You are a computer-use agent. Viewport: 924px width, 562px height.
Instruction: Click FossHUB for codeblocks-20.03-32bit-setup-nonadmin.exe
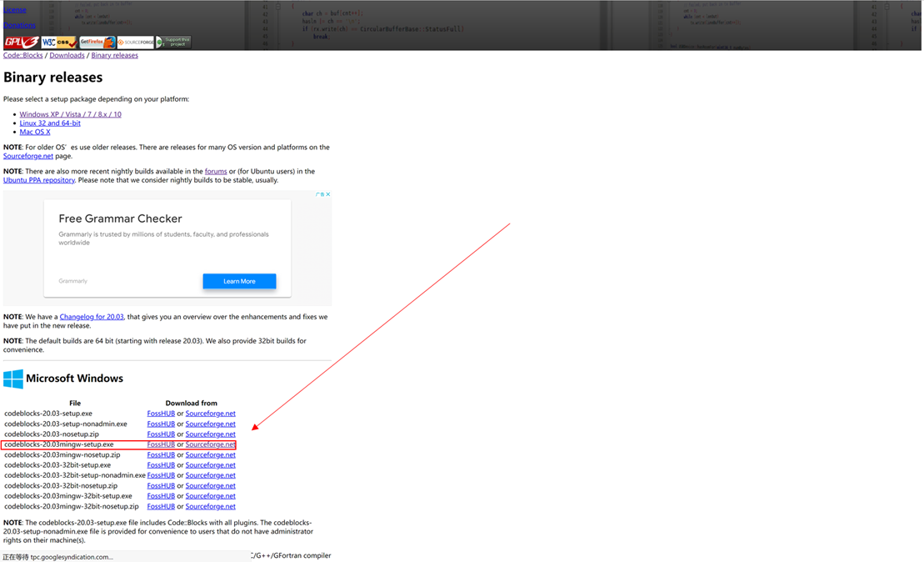point(161,475)
